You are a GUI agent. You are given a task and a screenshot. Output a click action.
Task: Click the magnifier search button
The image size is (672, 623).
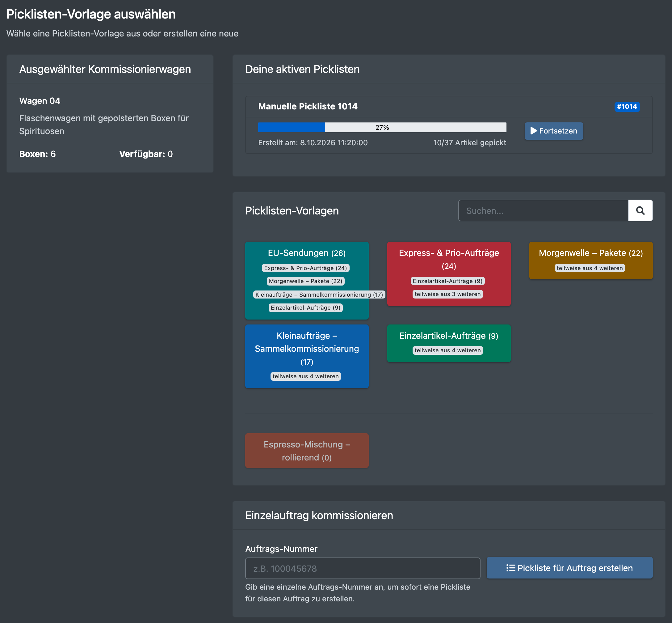(640, 210)
